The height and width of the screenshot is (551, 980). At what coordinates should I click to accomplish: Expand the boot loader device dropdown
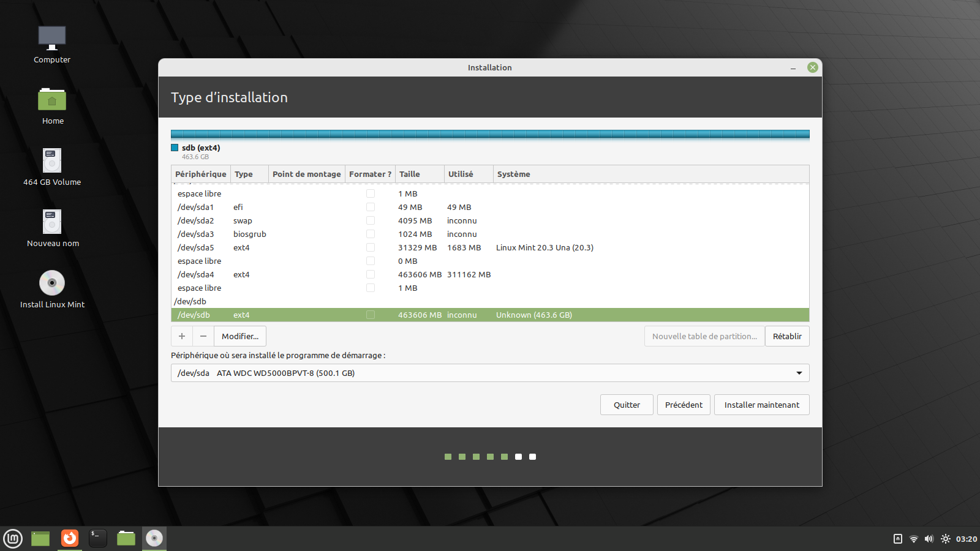tap(799, 373)
